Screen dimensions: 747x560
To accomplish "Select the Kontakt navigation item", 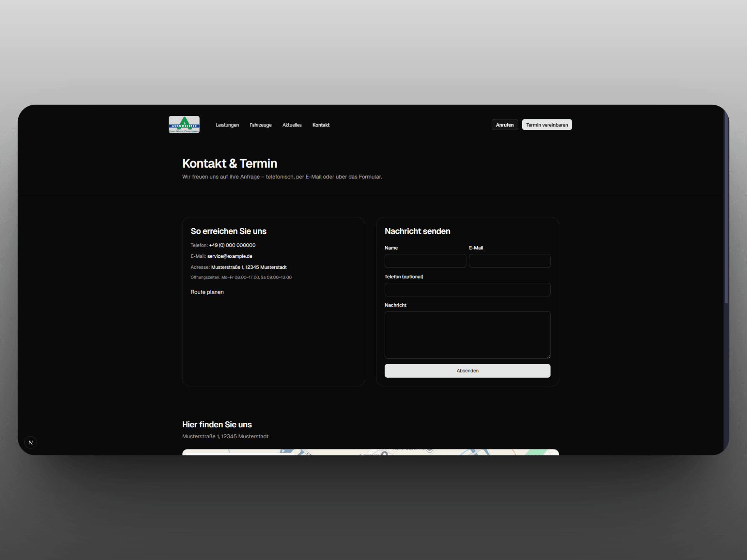I will coord(321,125).
